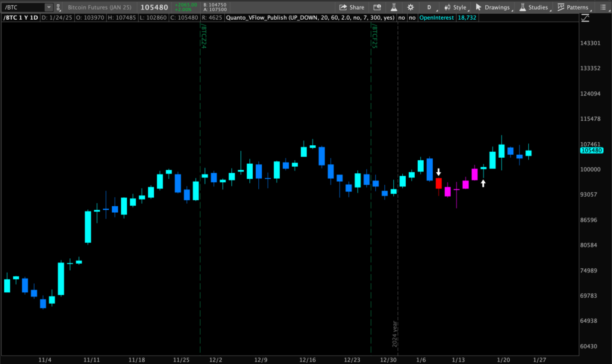Click the red candlestick on the chart
The height and width of the screenshot is (364, 612).
coord(439,183)
